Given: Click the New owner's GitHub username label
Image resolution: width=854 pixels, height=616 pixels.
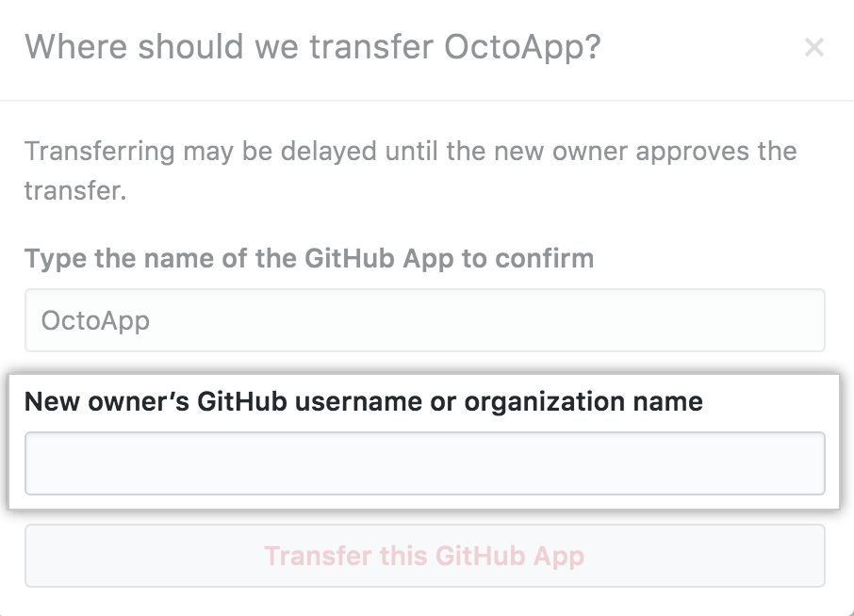Looking at the screenshot, I should tap(365, 401).
